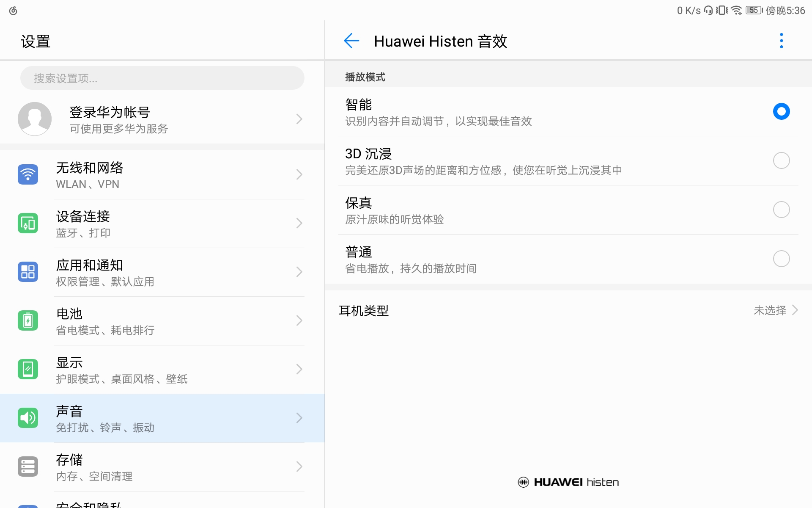Tap the description 识别内容并自动调节，以实现最佳音效

438,121
